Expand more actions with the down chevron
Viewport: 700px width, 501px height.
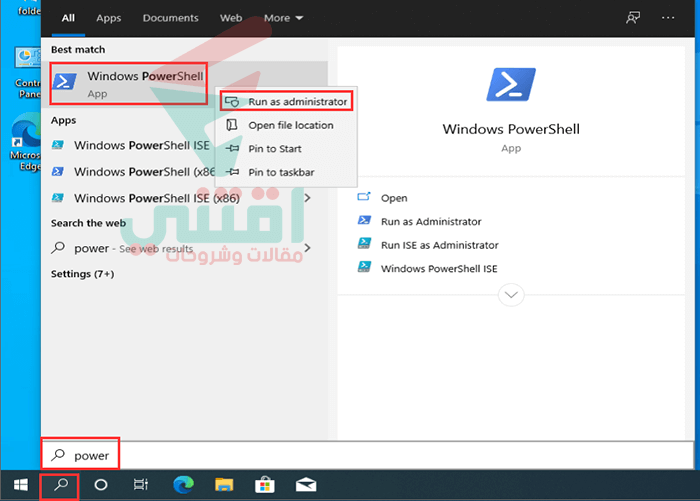511,295
